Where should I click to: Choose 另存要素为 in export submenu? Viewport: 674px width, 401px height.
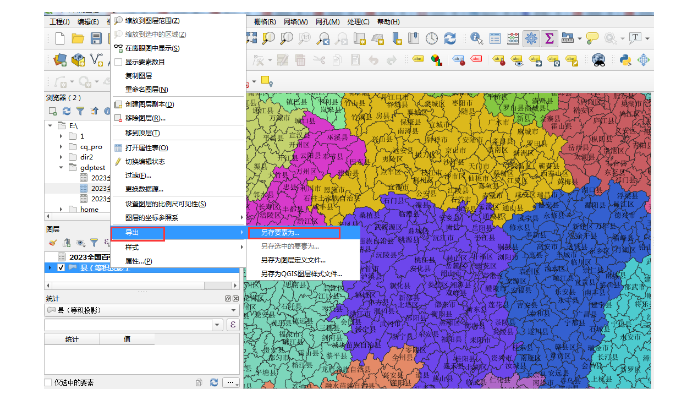[x=303, y=233]
